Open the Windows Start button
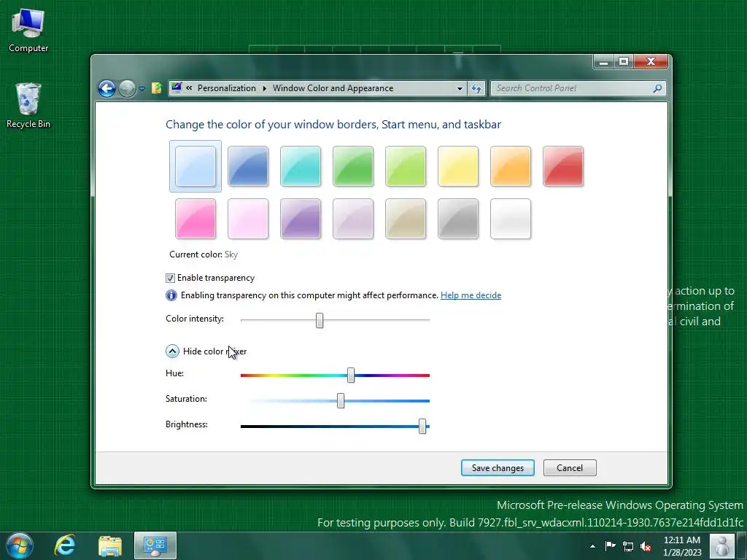Image resolution: width=747 pixels, height=560 pixels. click(20, 545)
